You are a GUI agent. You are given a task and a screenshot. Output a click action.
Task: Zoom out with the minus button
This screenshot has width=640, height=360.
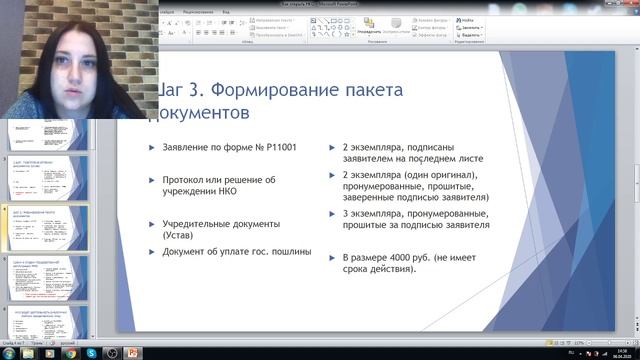pyautogui.click(x=589, y=343)
